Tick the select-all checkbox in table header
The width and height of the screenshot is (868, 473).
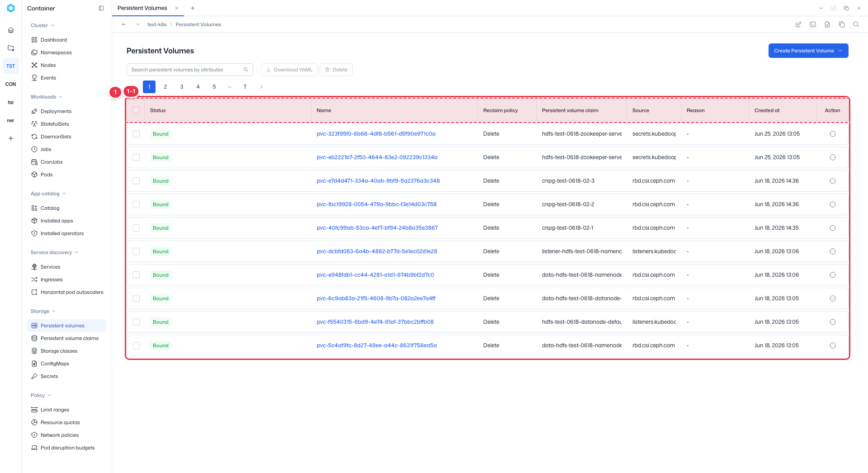click(136, 110)
